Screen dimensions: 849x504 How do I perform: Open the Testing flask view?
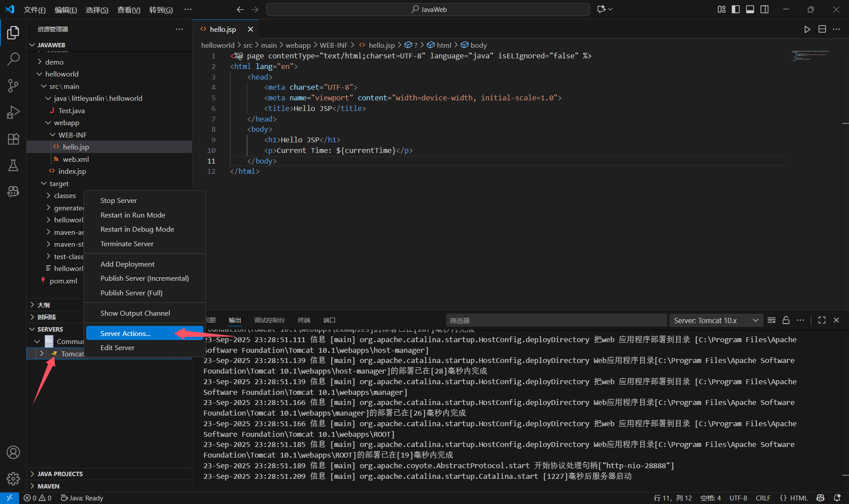click(x=13, y=165)
